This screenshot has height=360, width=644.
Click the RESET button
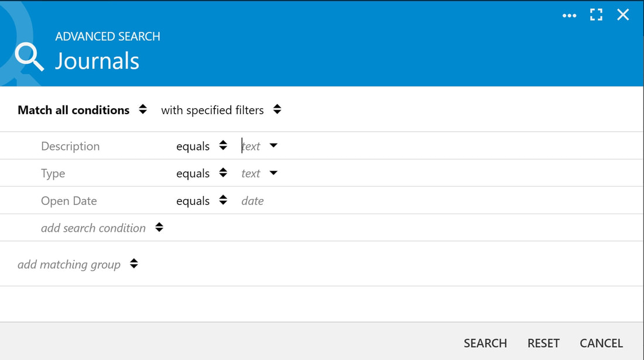pos(543,343)
